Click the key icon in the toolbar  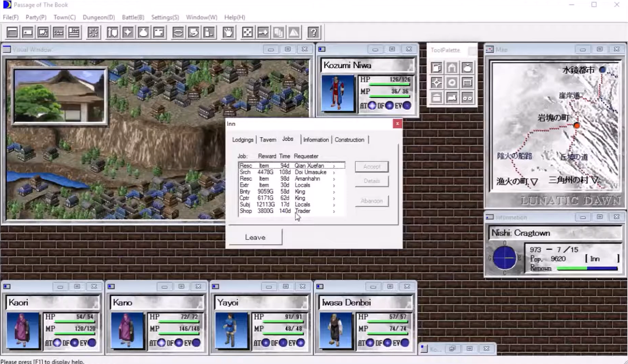click(x=263, y=32)
